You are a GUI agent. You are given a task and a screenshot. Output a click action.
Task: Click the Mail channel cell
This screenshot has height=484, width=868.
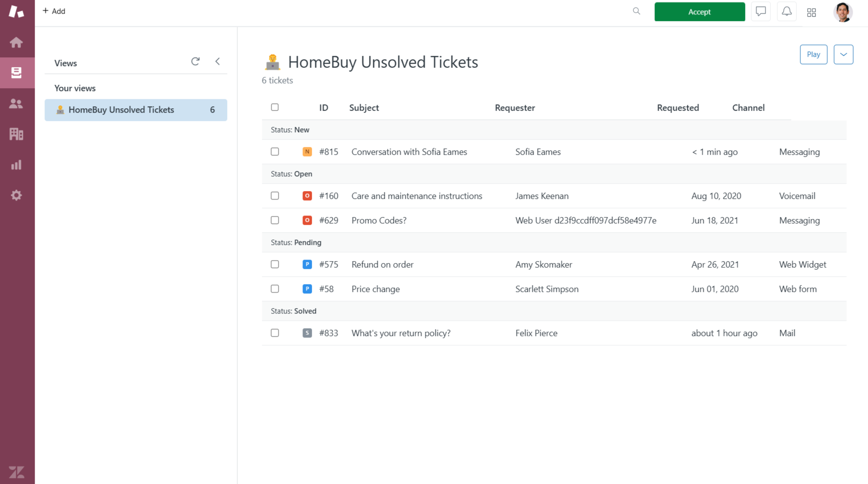tap(787, 333)
